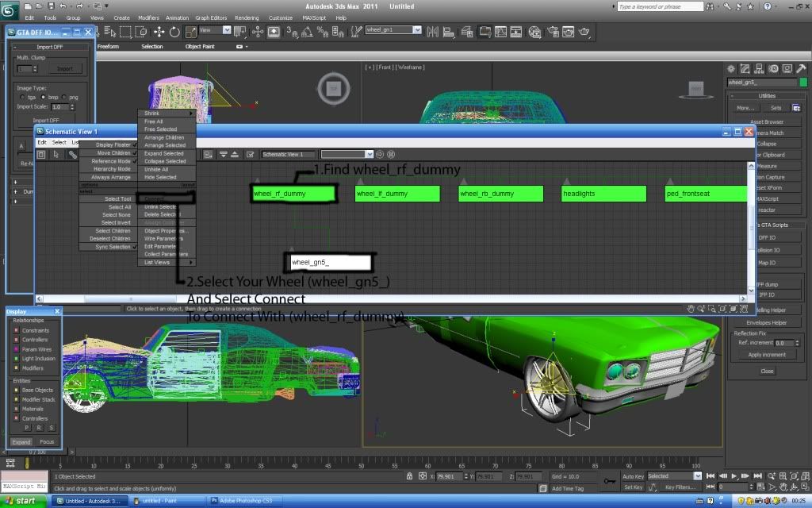Click the Focus button in Display floater
The width and height of the screenshot is (812, 508).
click(47, 441)
